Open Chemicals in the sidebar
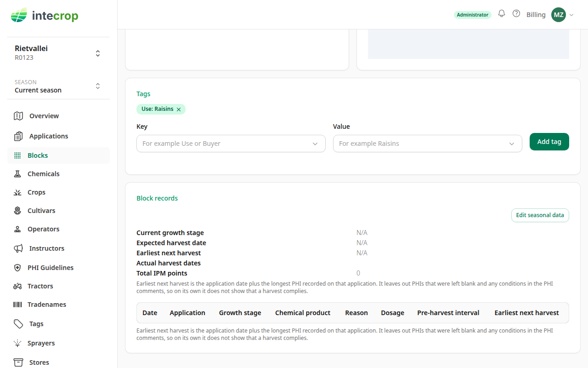The width and height of the screenshot is (588, 368). (58, 174)
